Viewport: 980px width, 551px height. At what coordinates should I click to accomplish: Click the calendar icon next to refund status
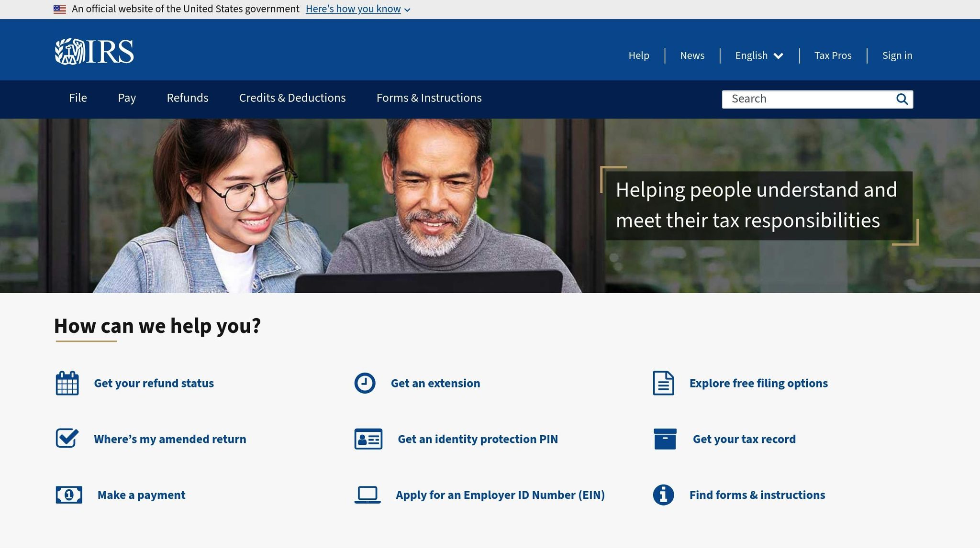[67, 383]
